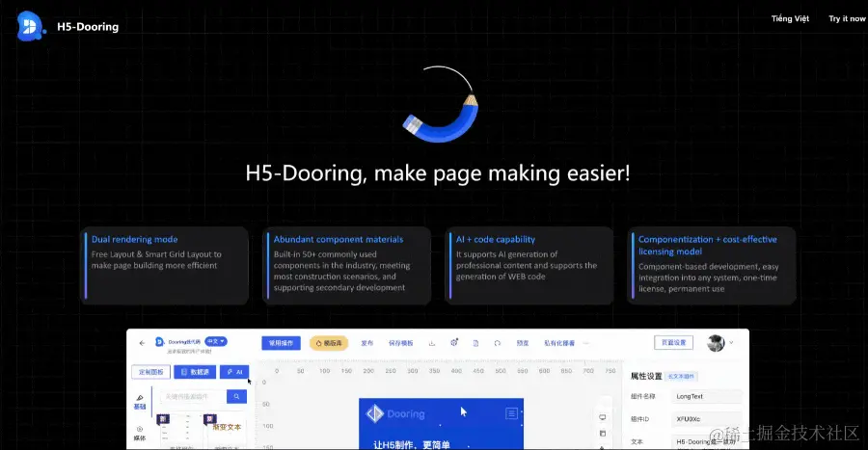Click 私有化部署 in the editor toolbar
The image size is (868, 450).
[x=559, y=343]
